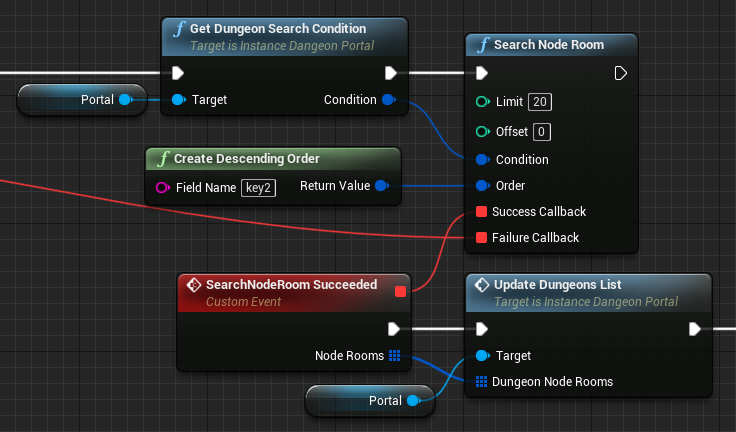This screenshot has height=432, width=736.
Task: Select Condition input pin on Search Node Room
Action: pyautogui.click(x=483, y=160)
